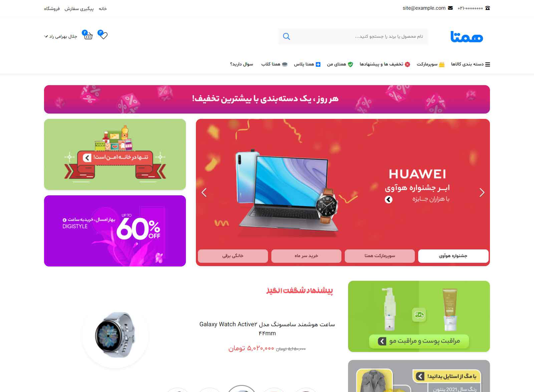Click the سوال دارید؟ link
534x392 pixels.
241,64
